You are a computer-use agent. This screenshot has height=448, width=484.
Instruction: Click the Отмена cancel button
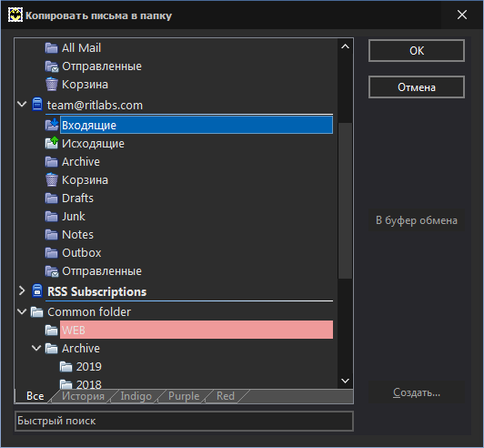point(417,87)
